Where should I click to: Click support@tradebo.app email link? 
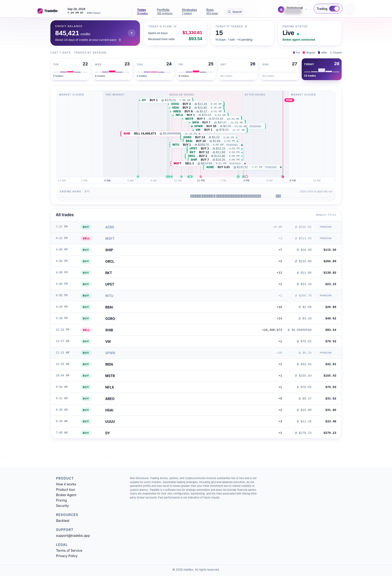click(73, 536)
